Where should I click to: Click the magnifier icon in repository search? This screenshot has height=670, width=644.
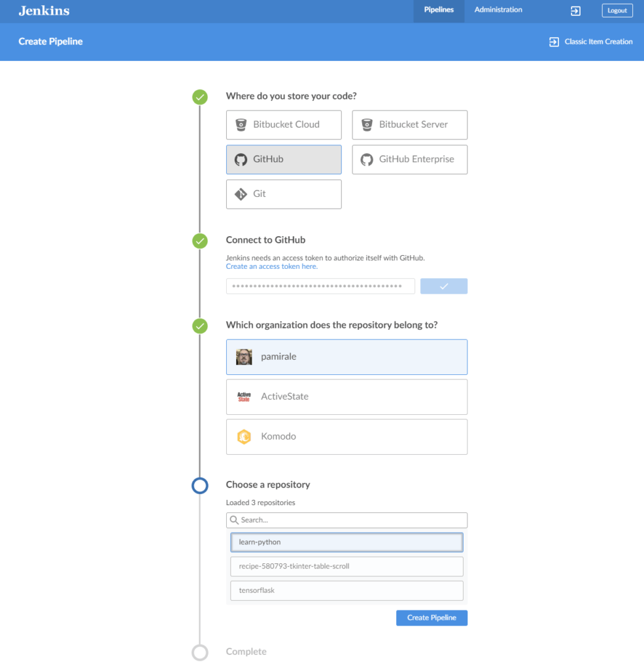coord(235,520)
